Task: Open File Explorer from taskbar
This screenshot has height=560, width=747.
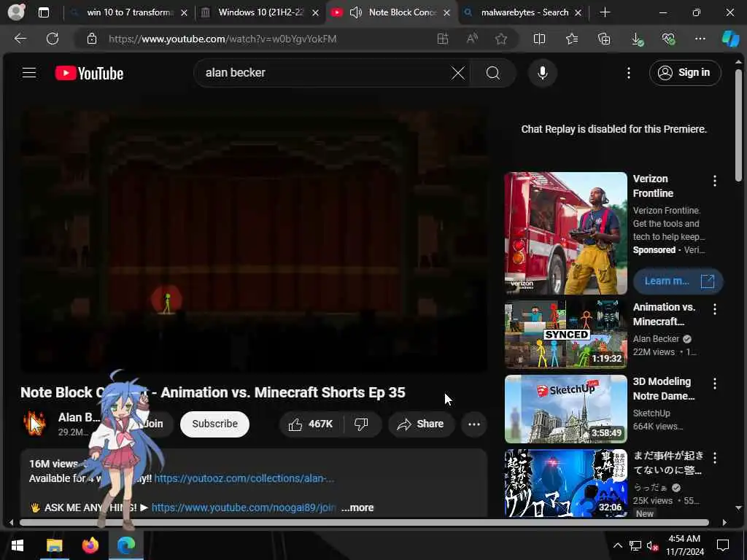Action: point(54,545)
